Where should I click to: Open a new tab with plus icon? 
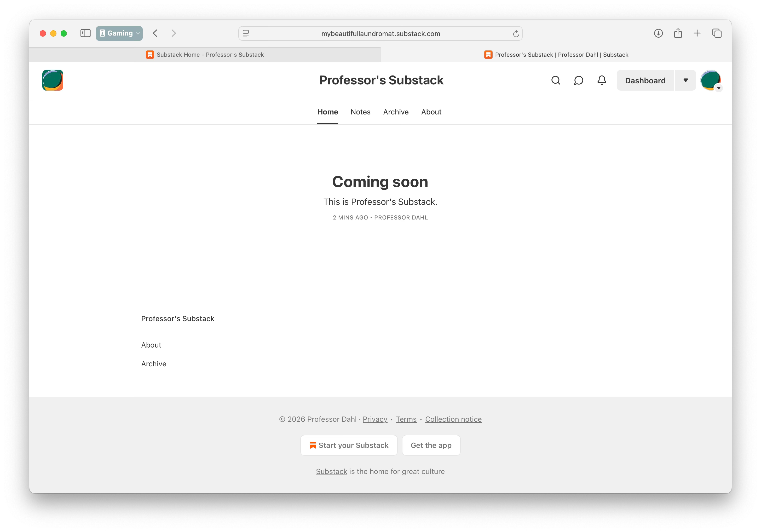[x=697, y=33]
